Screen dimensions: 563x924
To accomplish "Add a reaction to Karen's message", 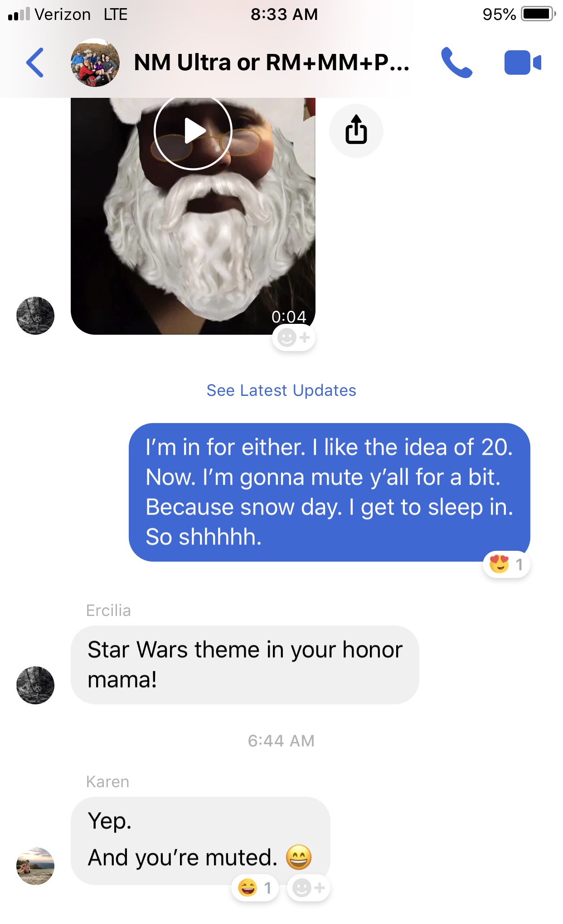I will pos(309,888).
